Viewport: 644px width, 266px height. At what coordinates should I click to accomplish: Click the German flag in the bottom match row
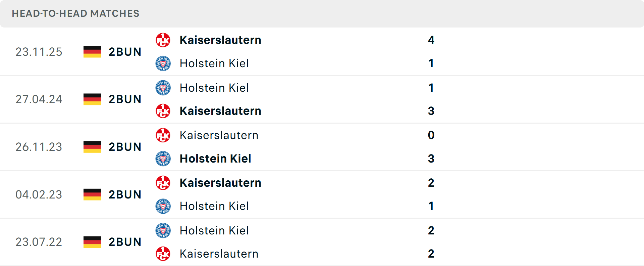(92, 242)
